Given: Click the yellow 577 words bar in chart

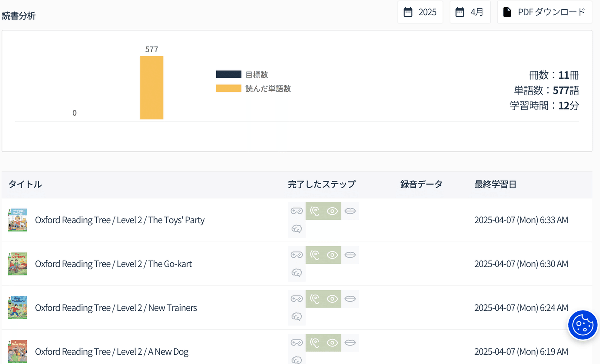Looking at the screenshot, I should pyautogui.click(x=152, y=88).
